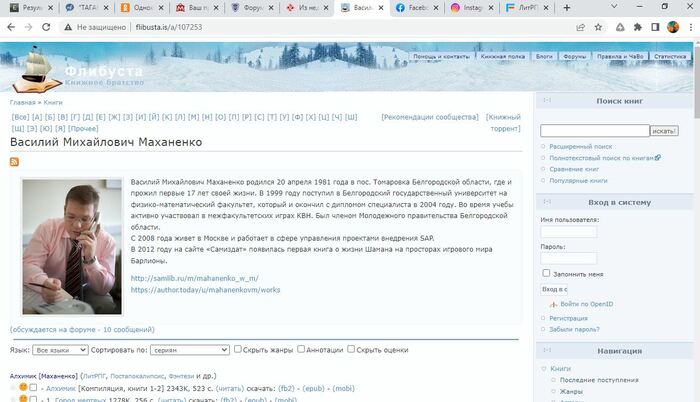Click Расширенный поиск link
The image size is (700, 402).
pos(580,147)
